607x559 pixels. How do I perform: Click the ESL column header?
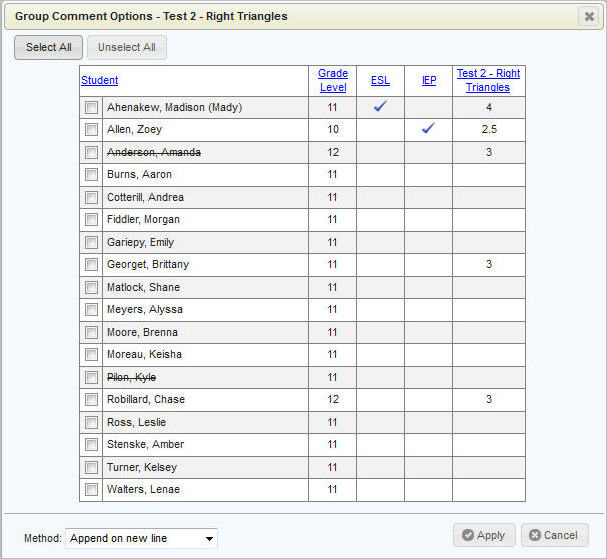click(380, 81)
